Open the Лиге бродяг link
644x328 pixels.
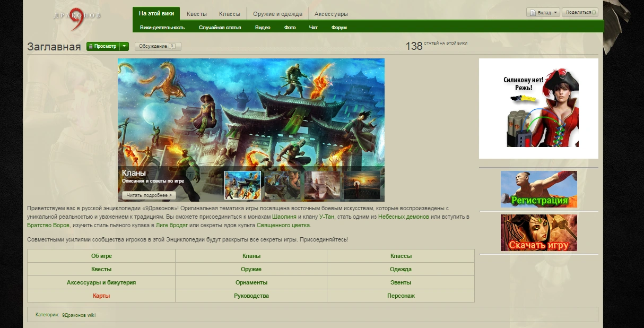(172, 225)
